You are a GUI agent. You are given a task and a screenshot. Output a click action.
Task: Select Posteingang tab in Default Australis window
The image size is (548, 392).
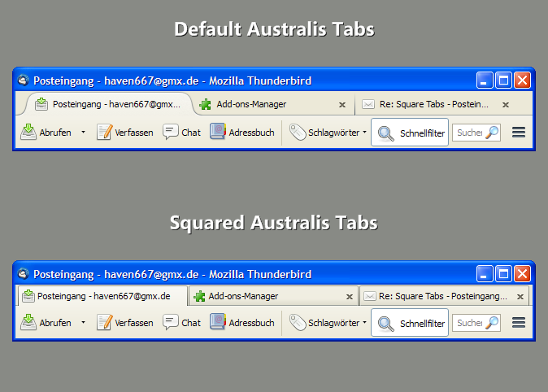[107, 104]
